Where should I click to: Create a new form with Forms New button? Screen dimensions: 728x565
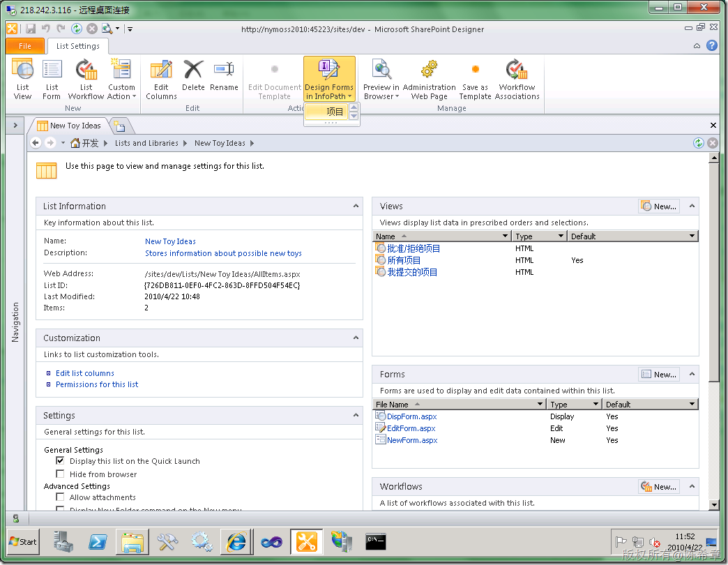coord(659,374)
